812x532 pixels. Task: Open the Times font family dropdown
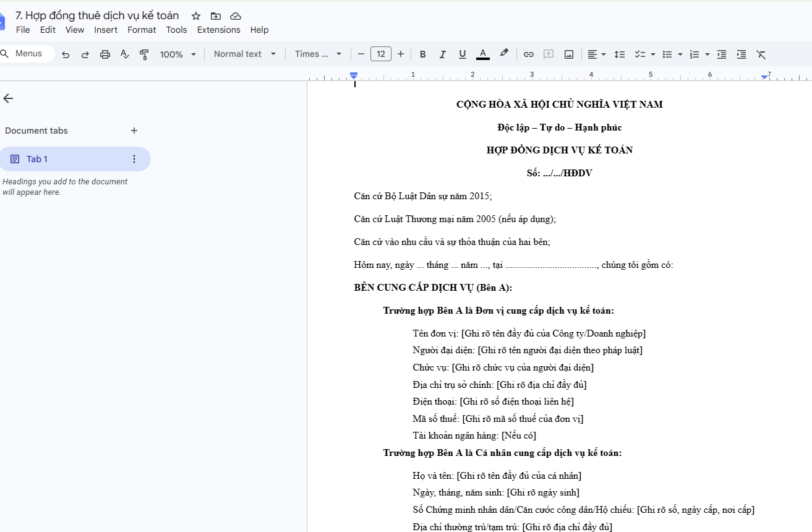[x=318, y=54]
